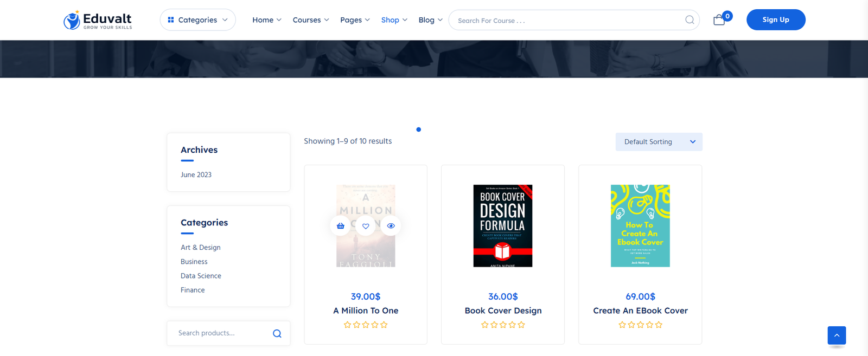The image size is (868, 356).
Task: Open the Shop menu
Action: point(394,20)
